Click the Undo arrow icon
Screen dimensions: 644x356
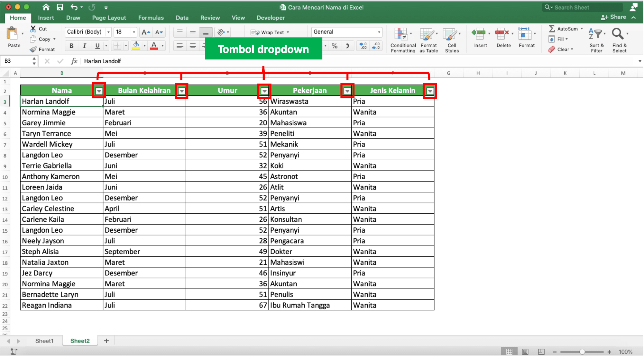(74, 6)
